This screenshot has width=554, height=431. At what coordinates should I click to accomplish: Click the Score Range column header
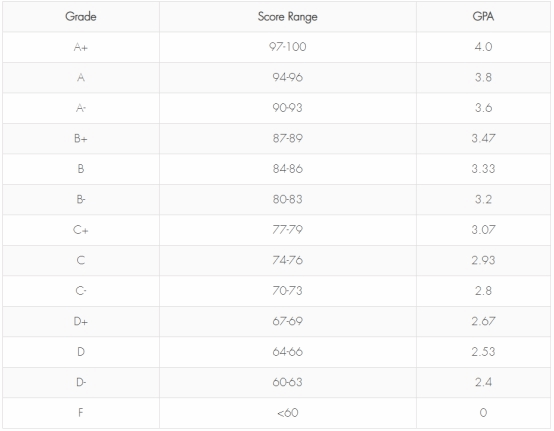[x=288, y=17]
